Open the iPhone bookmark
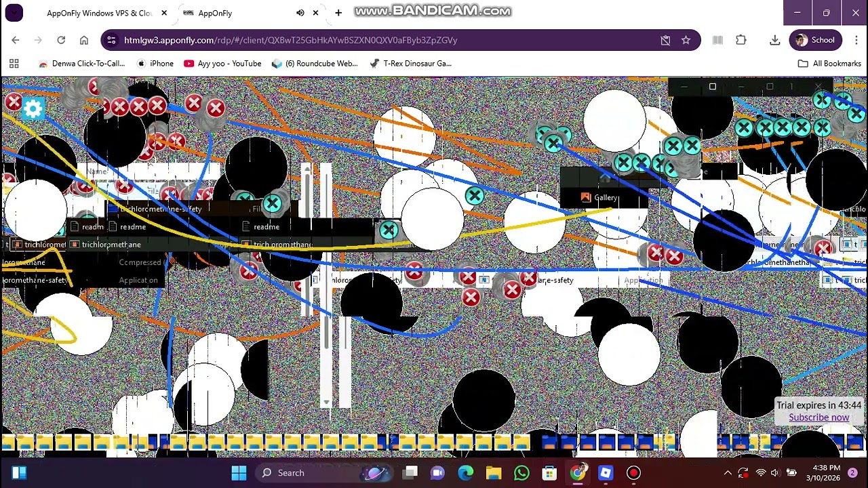 (155, 64)
